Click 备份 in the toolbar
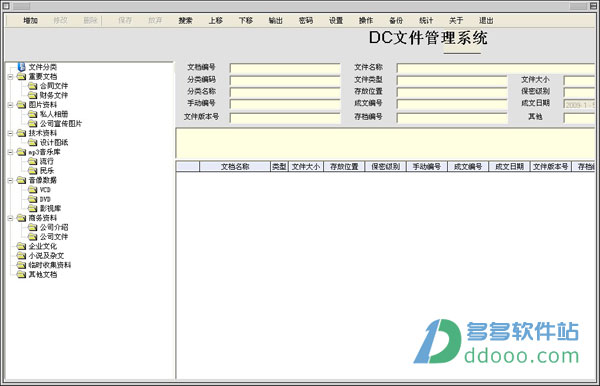The width and height of the screenshot is (600, 386). [396, 21]
